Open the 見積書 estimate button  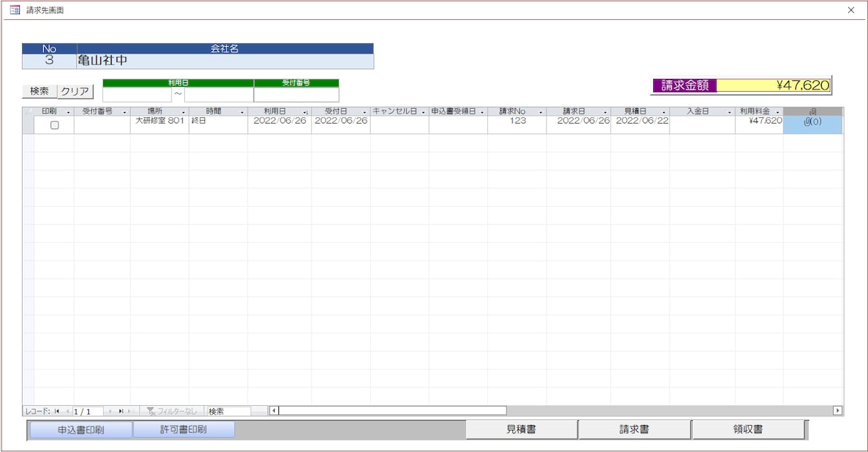(522, 429)
